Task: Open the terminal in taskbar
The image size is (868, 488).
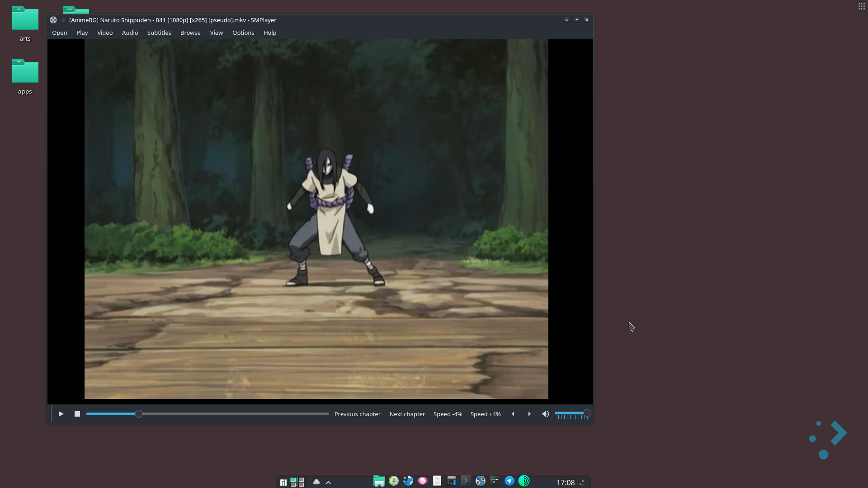Action: [466, 481]
